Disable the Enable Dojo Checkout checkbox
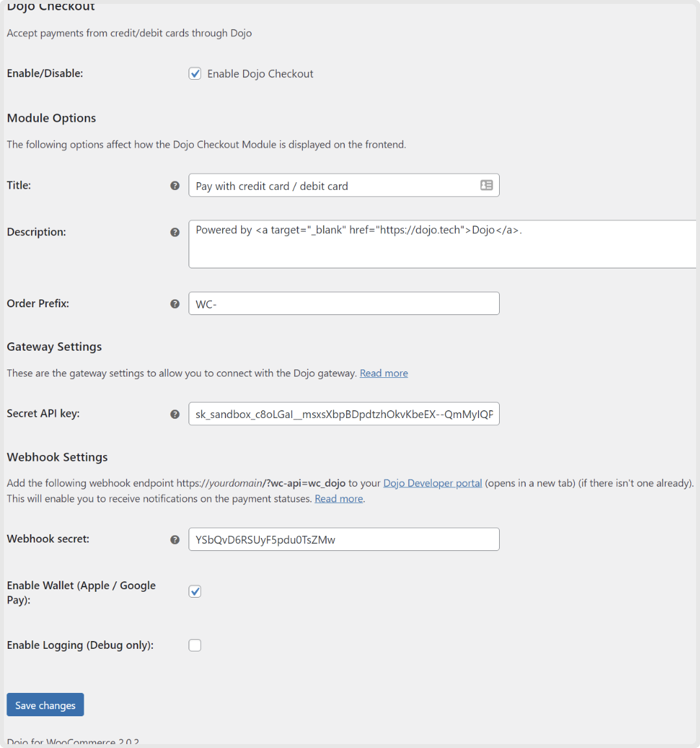This screenshot has height=748, width=700. click(195, 73)
